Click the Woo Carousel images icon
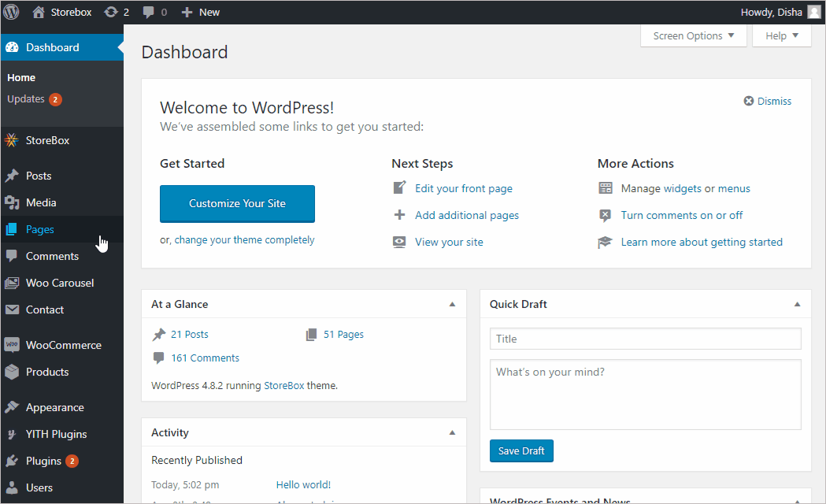The image size is (826, 504). [x=12, y=283]
